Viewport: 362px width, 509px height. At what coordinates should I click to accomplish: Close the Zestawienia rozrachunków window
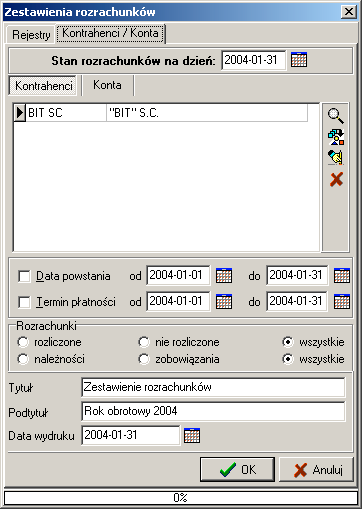click(x=349, y=12)
